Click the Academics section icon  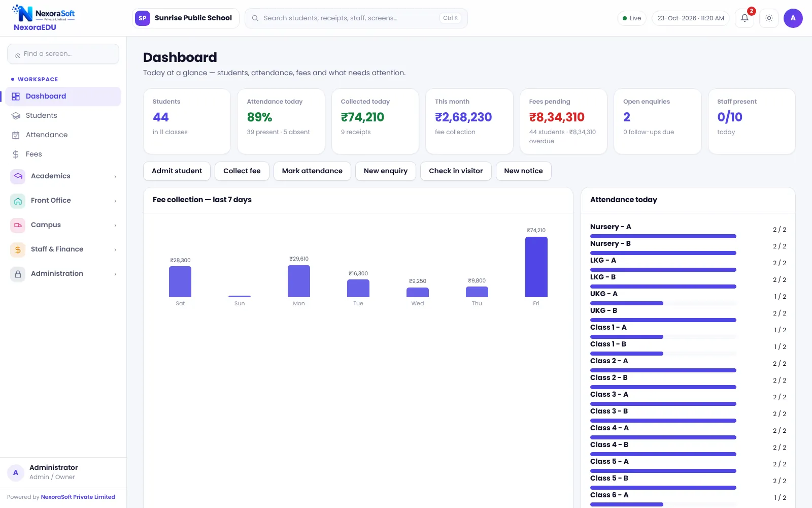coord(18,176)
